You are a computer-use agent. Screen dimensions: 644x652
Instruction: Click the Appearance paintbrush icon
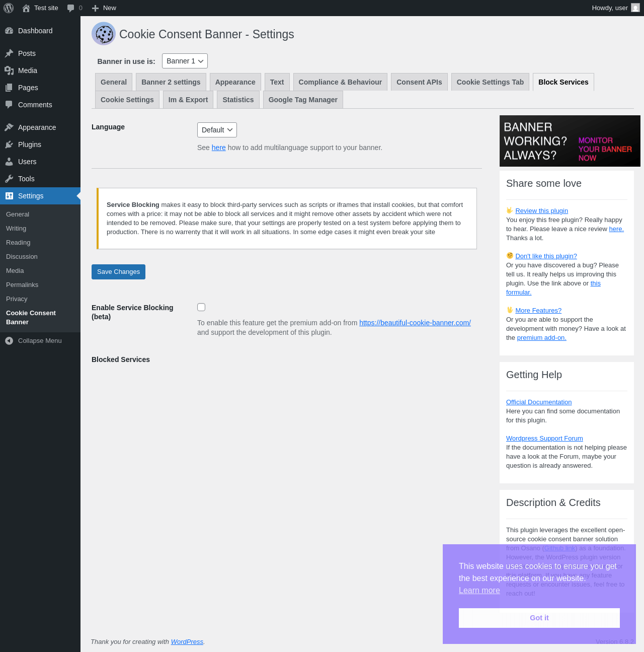click(9, 127)
